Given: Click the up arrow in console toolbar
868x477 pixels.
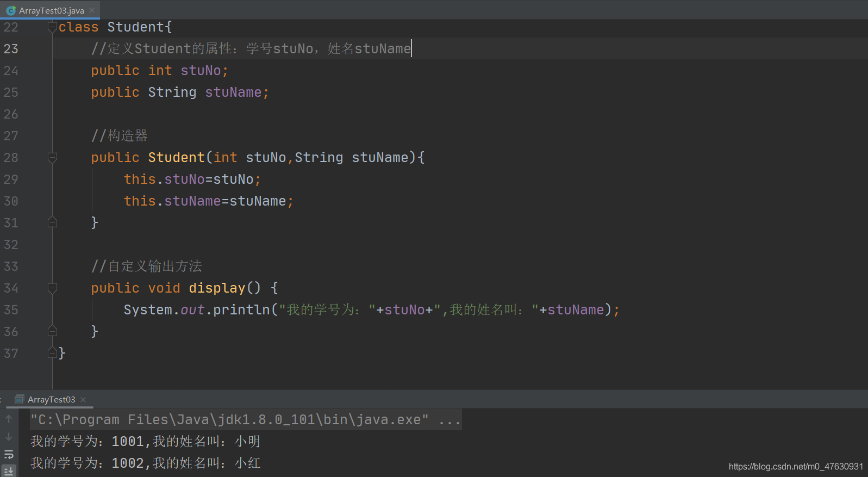Looking at the screenshot, I should click(x=9, y=419).
